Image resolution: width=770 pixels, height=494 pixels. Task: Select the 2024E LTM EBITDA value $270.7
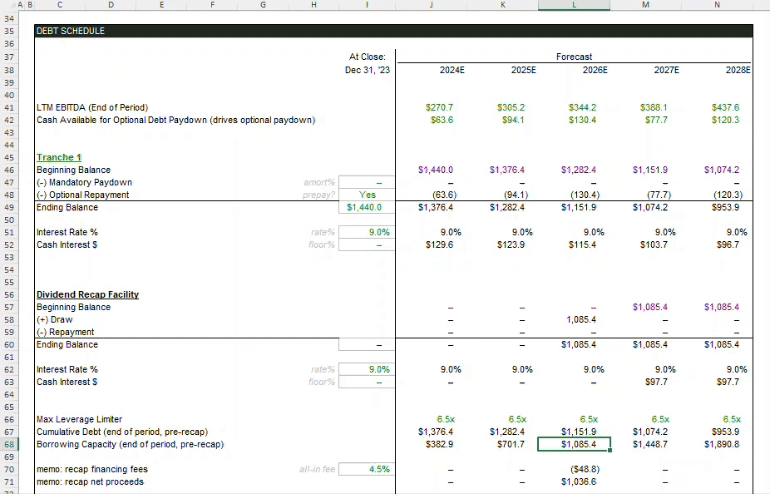(440, 106)
